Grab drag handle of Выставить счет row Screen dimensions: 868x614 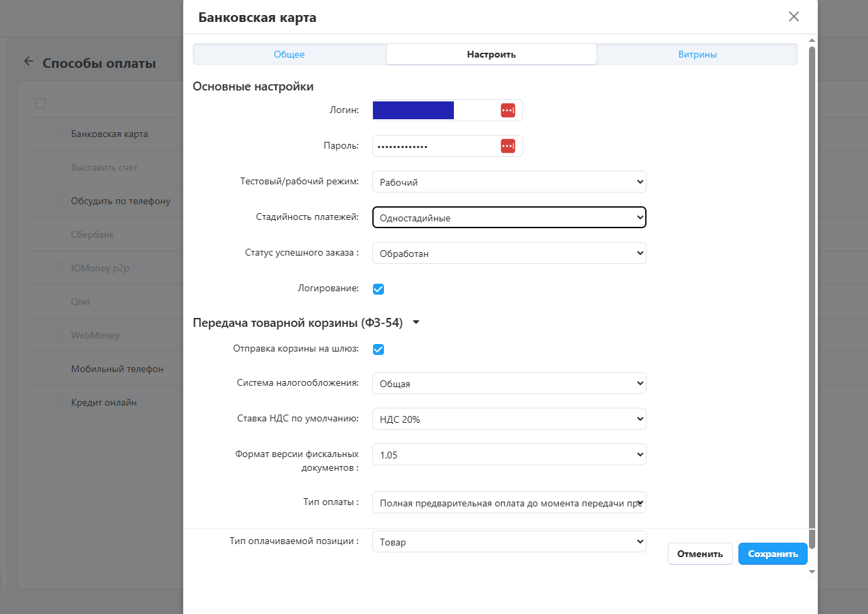tap(60, 167)
